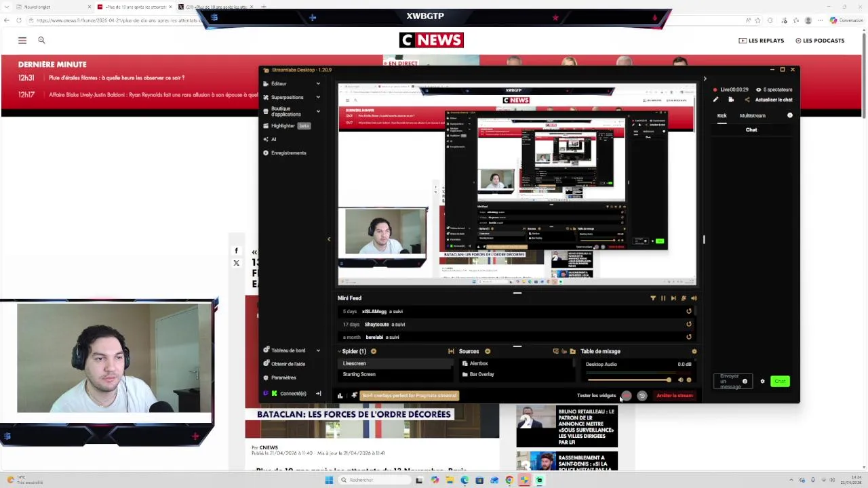Click the green Chat send button
Screen dimensions: 868x488
click(x=780, y=381)
